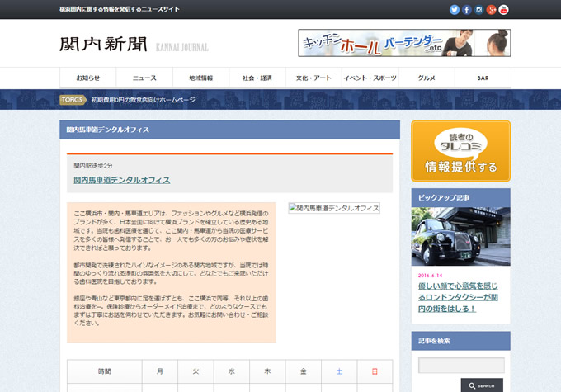Viewport: 561px width, 392px height.
Task: Open the Google Plus social icon
Action: (x=491, y=10)
